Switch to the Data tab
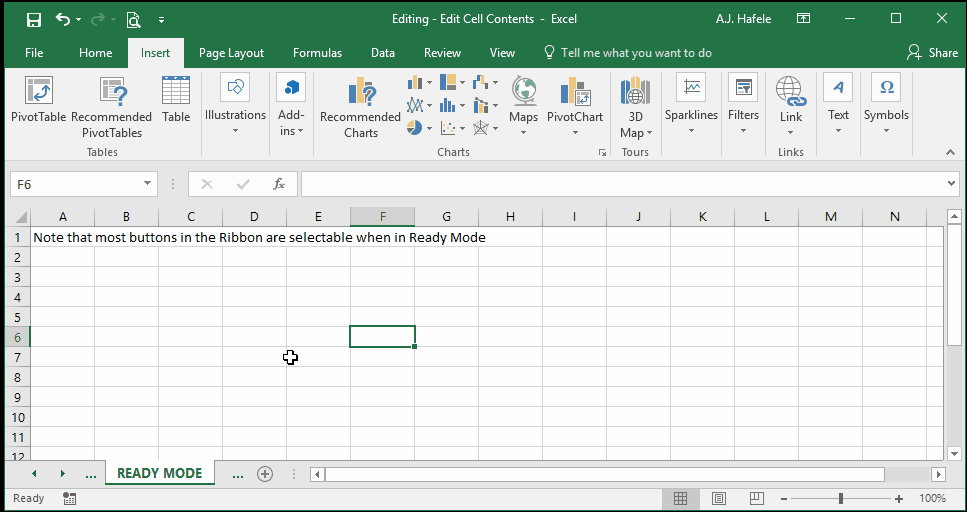The image size is (967, 512). click(x=383, y=53)
